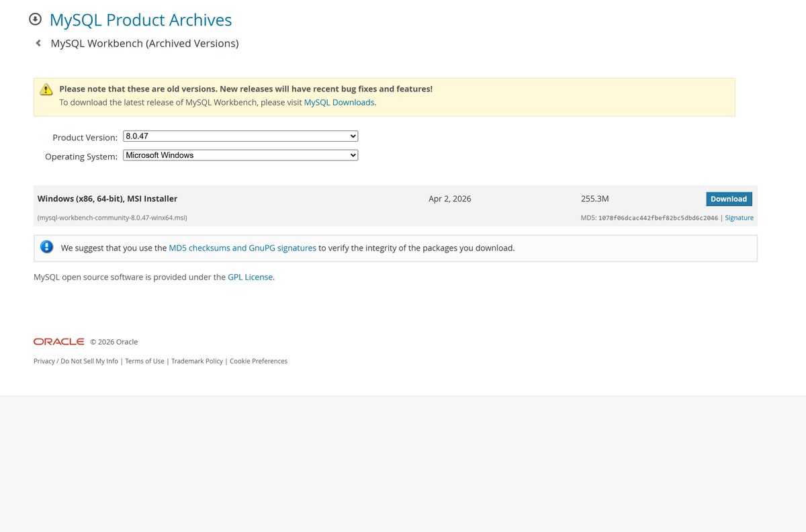Screen dimensions: 806x532
Task: Click the download circle icon beside the heading
Action: [36, 19]
